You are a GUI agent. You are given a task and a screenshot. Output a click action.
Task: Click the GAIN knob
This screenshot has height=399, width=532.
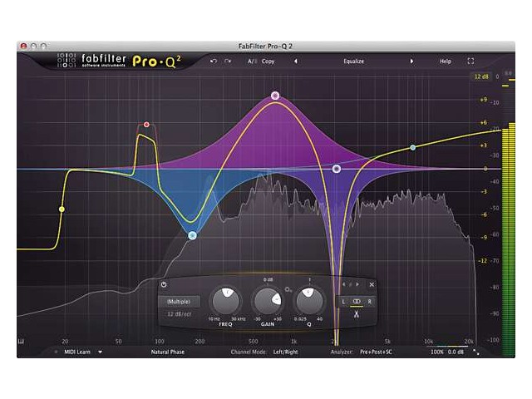coord(268,301)
